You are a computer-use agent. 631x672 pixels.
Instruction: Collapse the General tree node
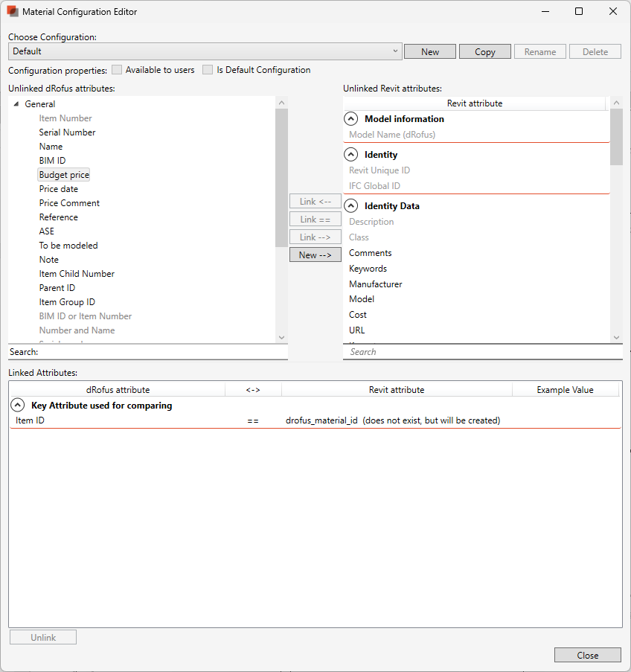[16, 104]
